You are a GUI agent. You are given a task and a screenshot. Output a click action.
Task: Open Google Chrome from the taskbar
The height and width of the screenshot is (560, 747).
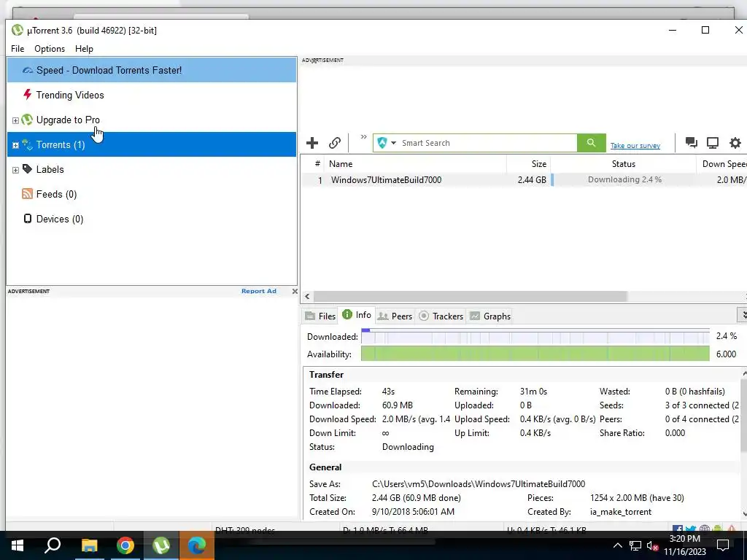point(125,545)
